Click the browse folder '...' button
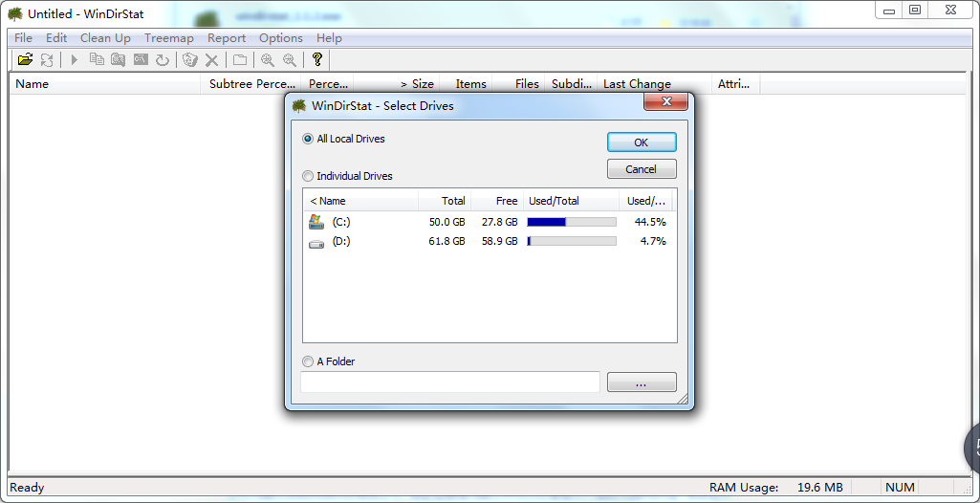Viewport: 980px width, 503px height. 642,383
